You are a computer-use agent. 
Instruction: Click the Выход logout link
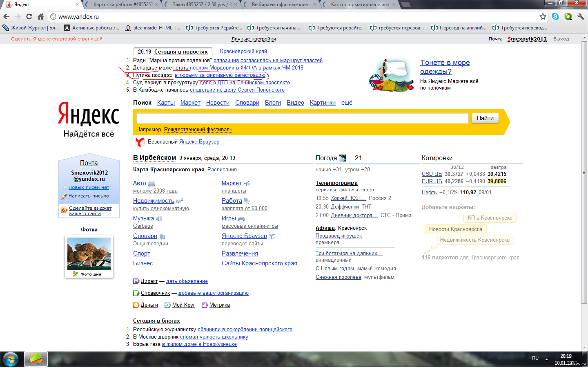(561, 39)
